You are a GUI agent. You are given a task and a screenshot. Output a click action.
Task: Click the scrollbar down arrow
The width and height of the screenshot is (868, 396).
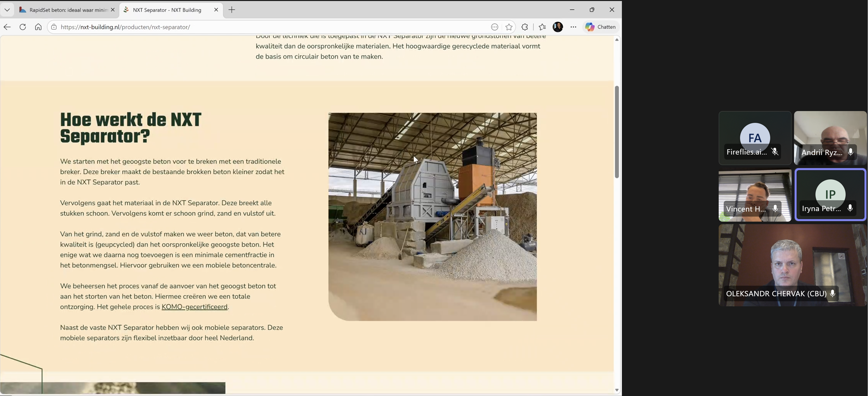tap(617, 390)
